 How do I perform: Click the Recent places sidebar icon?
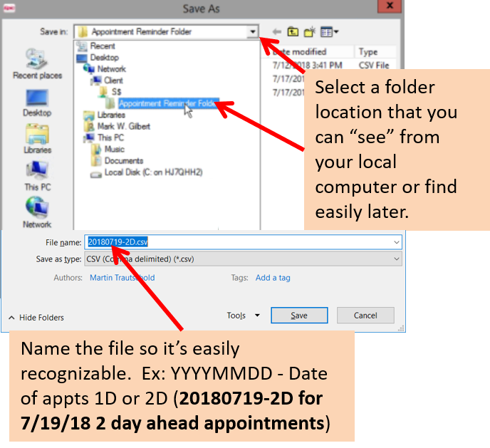pyautogui.click(x=37, y=61)
